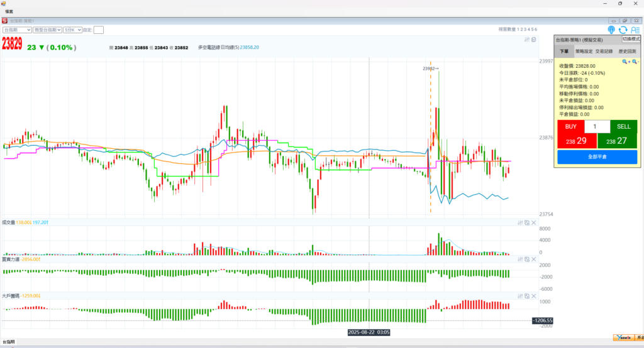The image size is (644, 348).
Task: Zoom in with the magnifier plus icon
Action: (626, 62)
